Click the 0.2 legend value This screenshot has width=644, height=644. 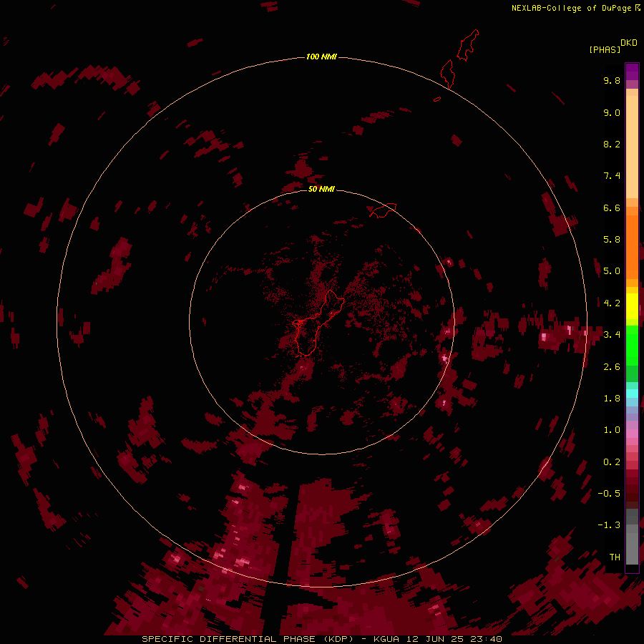tap(612, 462)
